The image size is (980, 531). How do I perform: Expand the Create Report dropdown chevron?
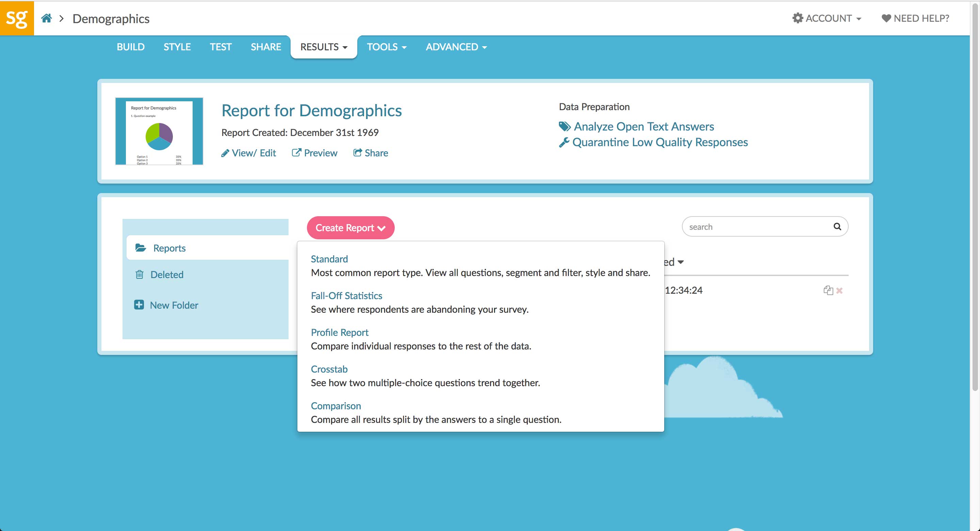click(x=382, y=228)
